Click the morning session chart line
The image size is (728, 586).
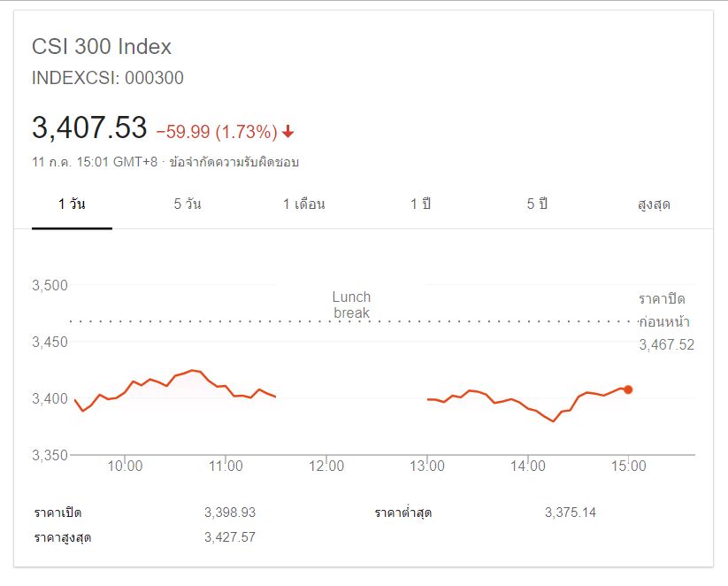pyautogui.click(x=193, y=372)
